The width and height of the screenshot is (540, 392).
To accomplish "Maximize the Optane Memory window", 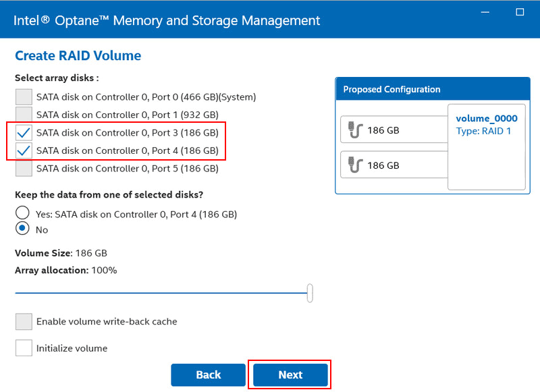I will click(x=520, y=11).
